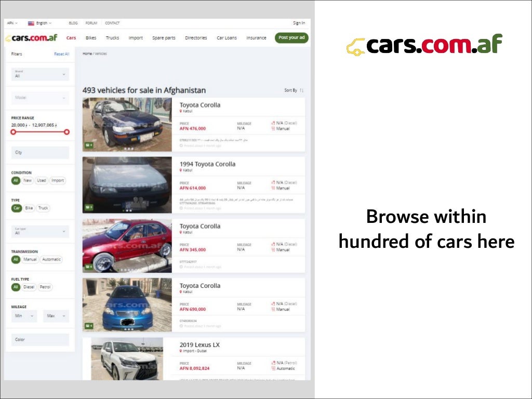Click the Post your ad button
Viewport: 532px width, 399px height.
[291, 37]
